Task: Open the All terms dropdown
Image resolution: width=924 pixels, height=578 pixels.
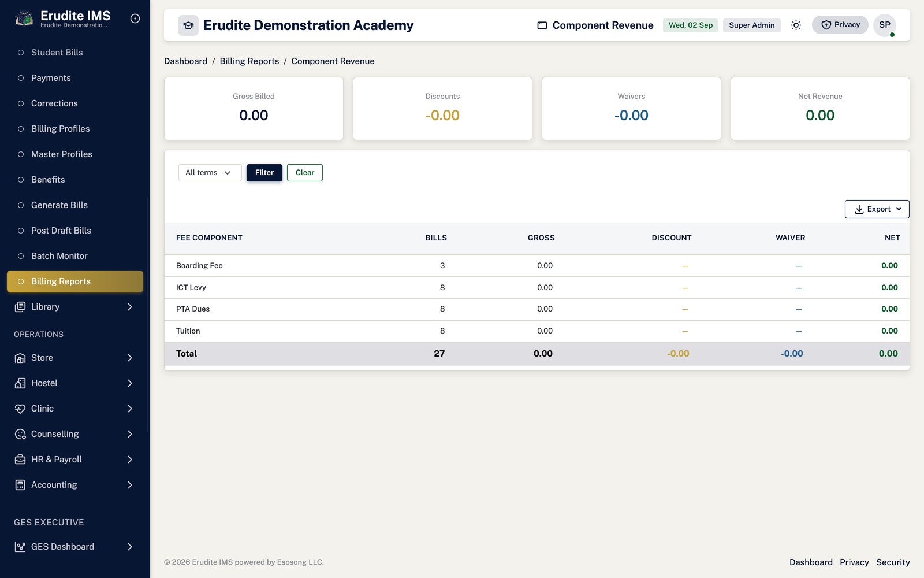Action: pyautogui.click(x=210, y=173)
